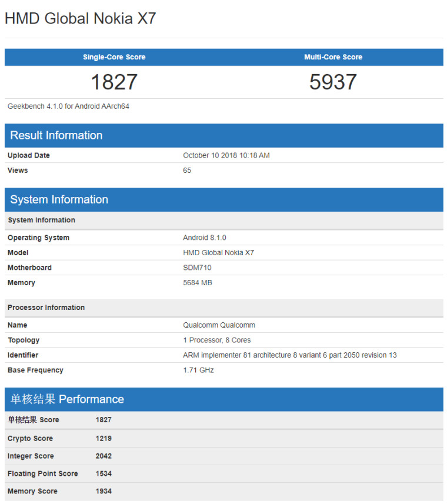Screen dimensions: 447x504
Task: Click the Geekbench 4.1.0 for Android AArch64 text
Action: point(68,106)
